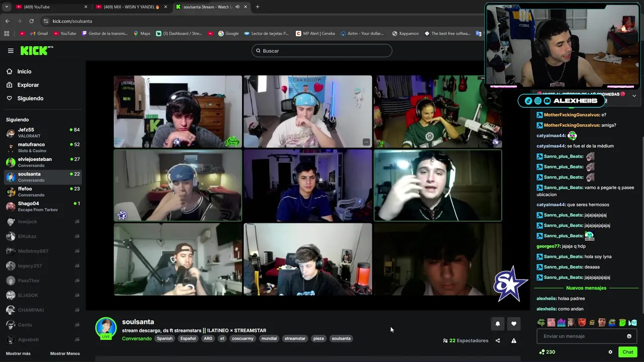
Task: Open the Jefz55 channel
Action: coord(43,133)
